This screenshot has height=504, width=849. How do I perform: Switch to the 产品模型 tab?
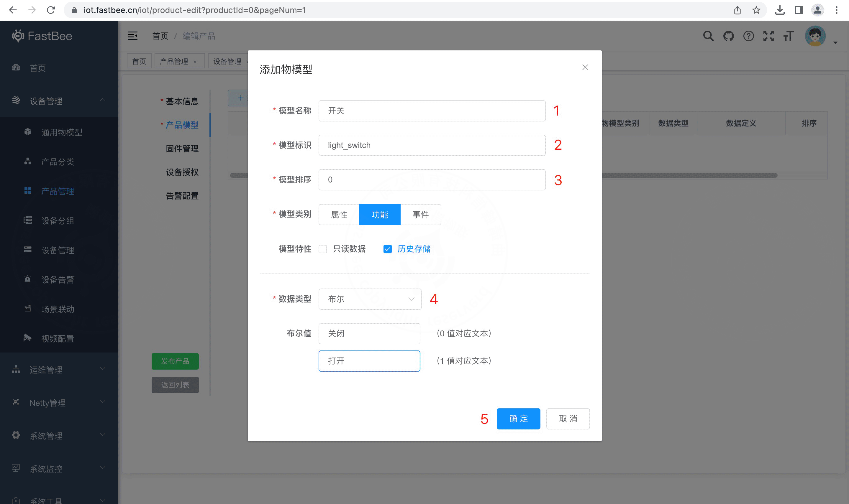click(x=182, y=125)
